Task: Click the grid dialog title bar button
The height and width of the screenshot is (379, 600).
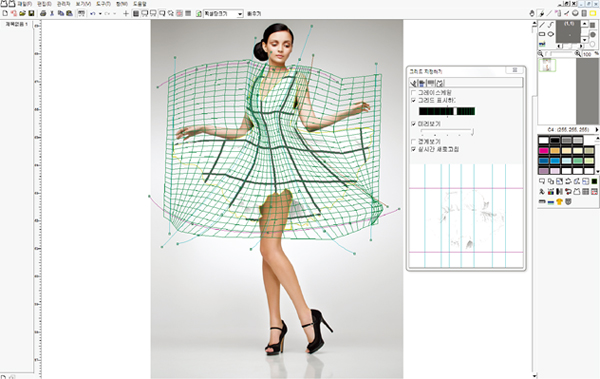Action: [515, 70]
